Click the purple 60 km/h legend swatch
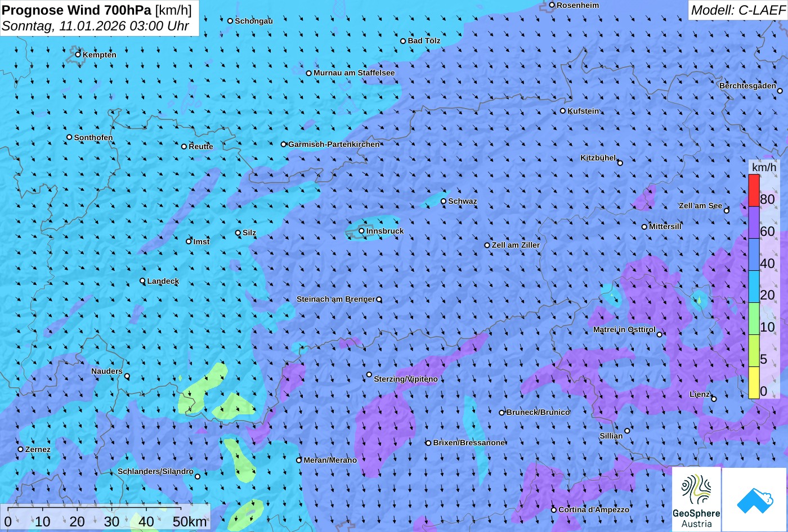Screen dimensions: 788x532 (x=754, y=222)
